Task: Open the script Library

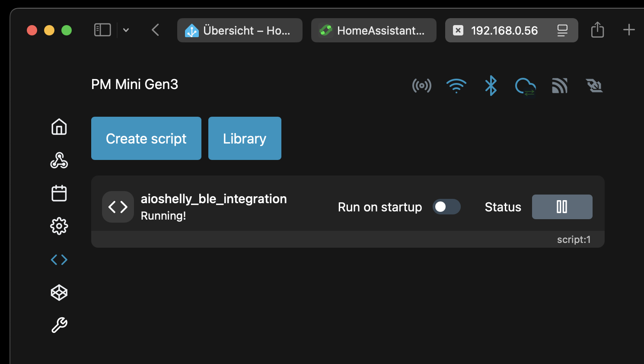Action: click(245, 138)
